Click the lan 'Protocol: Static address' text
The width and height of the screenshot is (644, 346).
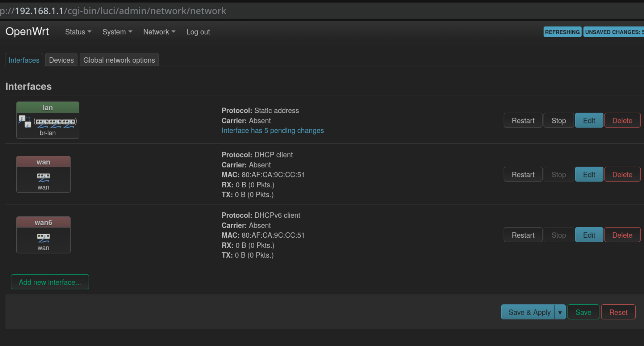[260, 111]
